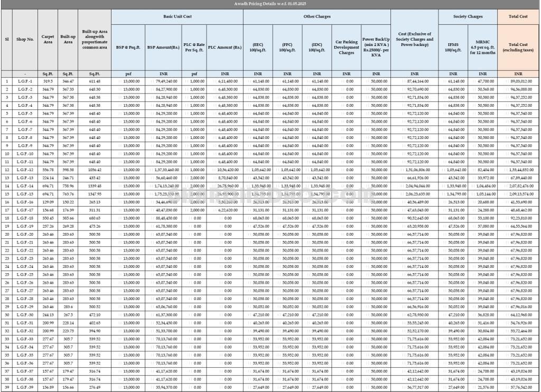Select built-up area '758.96' for L.G.F.-14

[68, 186]
